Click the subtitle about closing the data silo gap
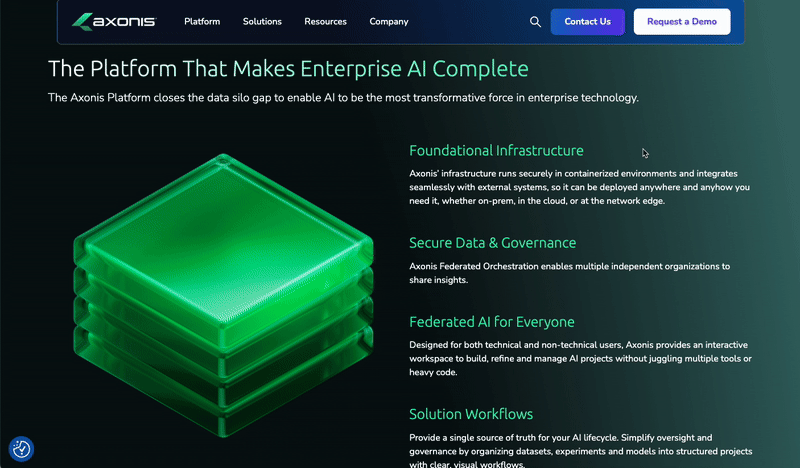Viewport: 800px width, 468px height. 343,97
